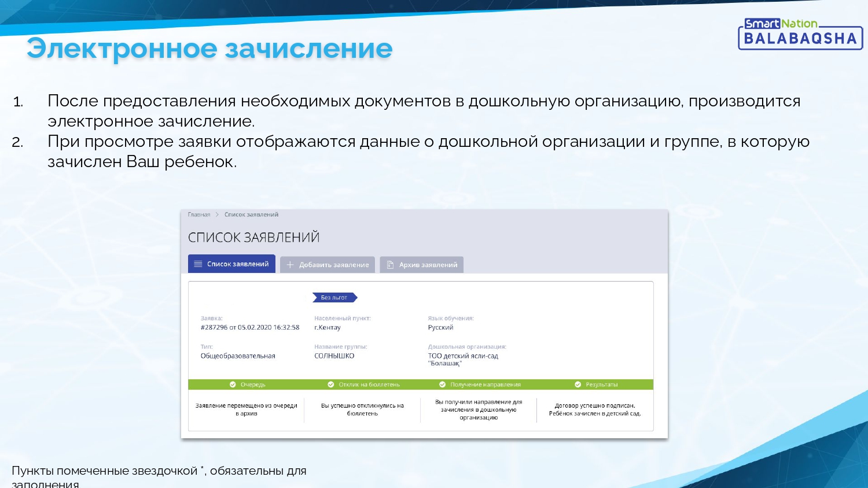Click the plus icon beside Добавить заявление
The height and width of the screenshot is (488, 868).
(x=290, y=265)
